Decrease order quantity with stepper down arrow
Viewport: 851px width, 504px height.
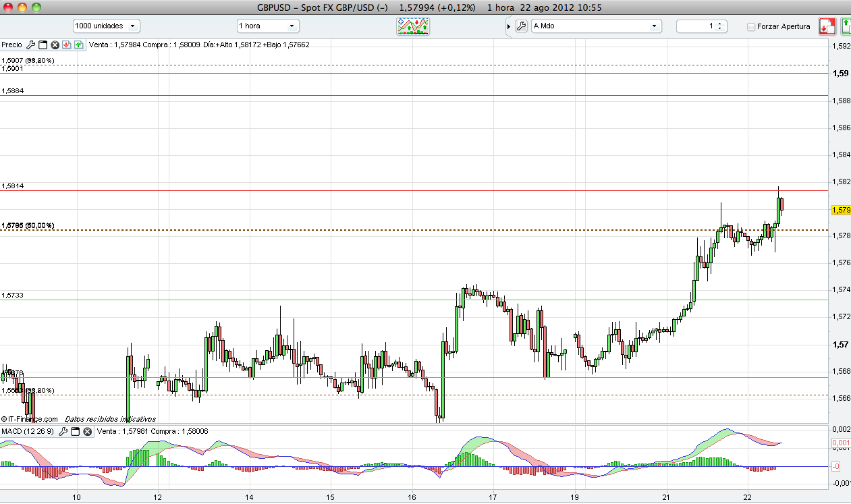pyautogui.click(x=721, y=29)
